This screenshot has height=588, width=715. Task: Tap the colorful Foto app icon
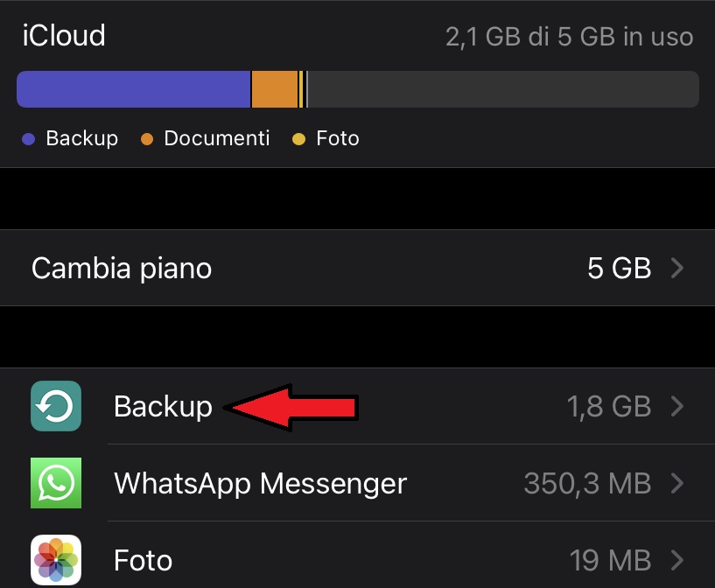pos(56,560)
